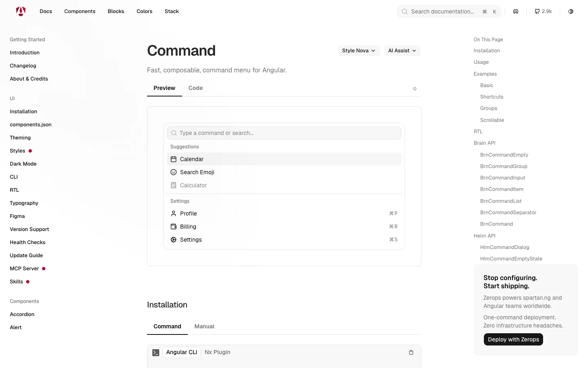This screenshot has height=368, width=588.
Task: Open the MCP Server sidebar link
Action: pos(24,269)
